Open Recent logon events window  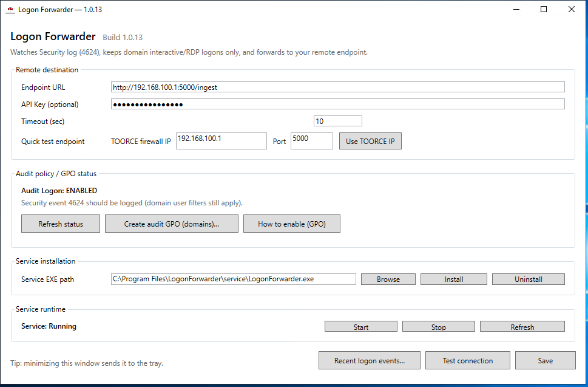[x=370, y=360]
